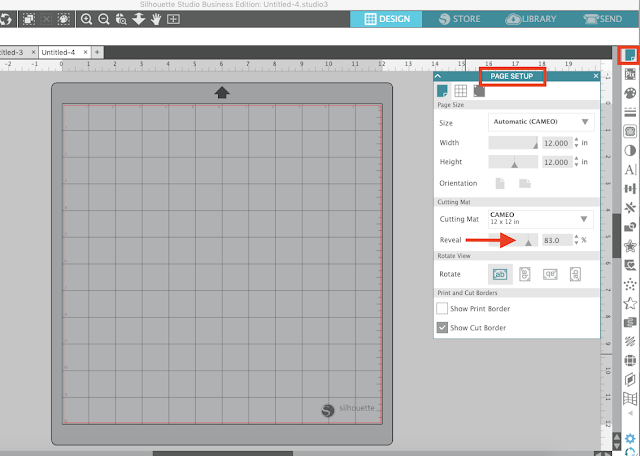Open the Stipple dots panel icon
Image resolution: width=640 pixels, height=456 pixels.
(630, 285)
